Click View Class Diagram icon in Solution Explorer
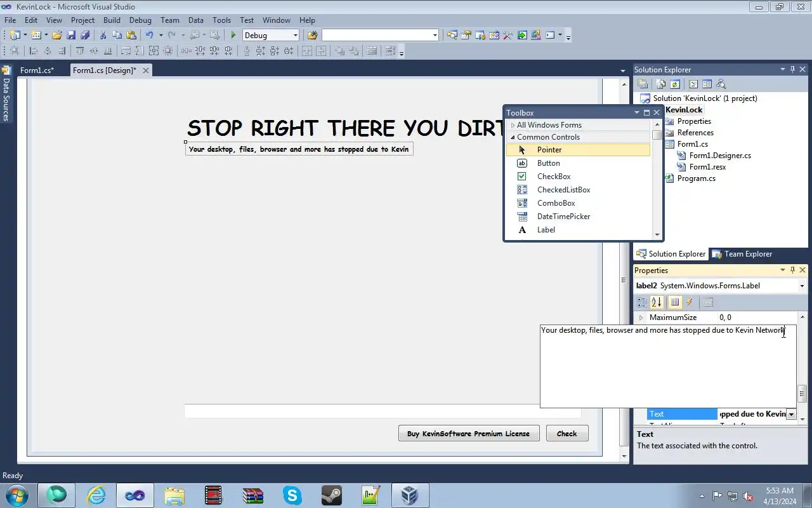The width and height of the screenshot is (812, 508). pos(721,84)
